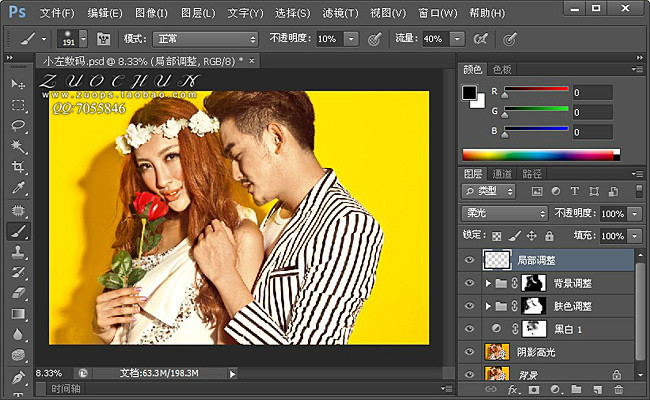Hide the 阴影高光 layer
The image size is (650, 400).
pyautogui.click(x=469, y=352)
